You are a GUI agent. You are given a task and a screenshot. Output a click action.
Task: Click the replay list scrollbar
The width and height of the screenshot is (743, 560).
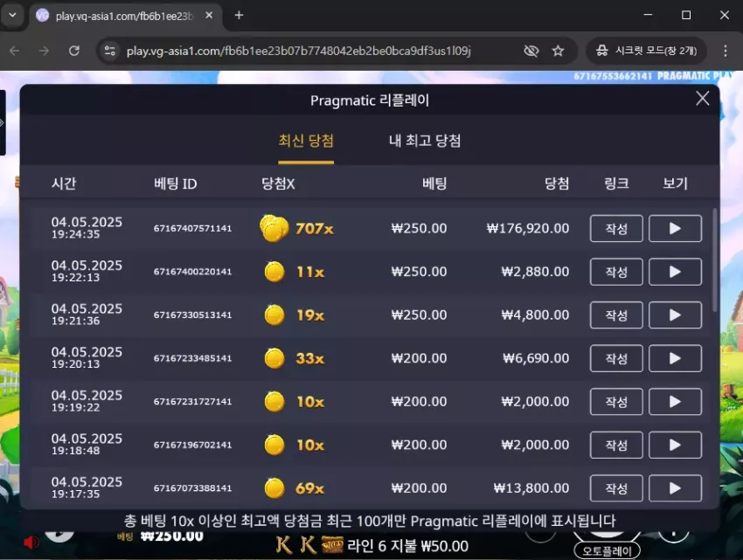[x=714, y=260]
